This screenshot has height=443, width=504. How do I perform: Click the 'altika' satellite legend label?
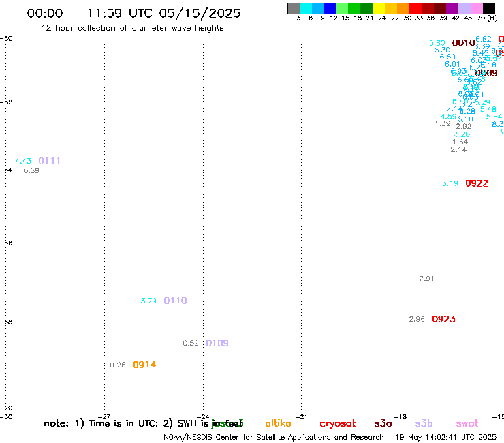tap(278, 423)
